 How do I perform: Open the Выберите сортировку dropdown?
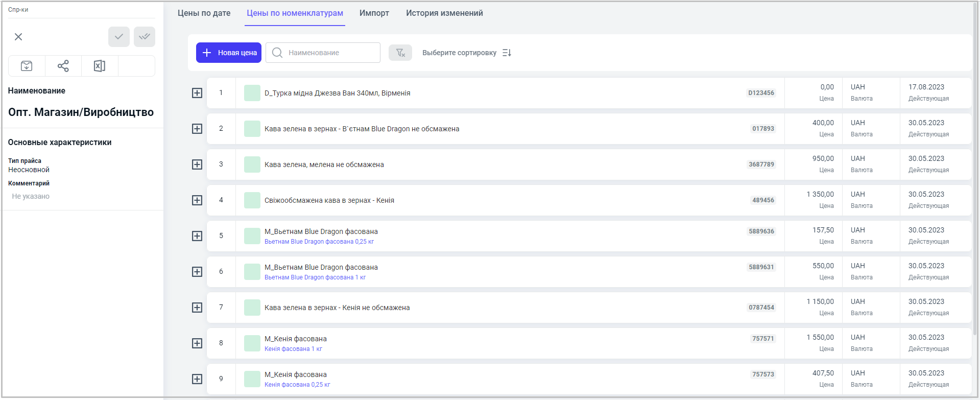459,53
